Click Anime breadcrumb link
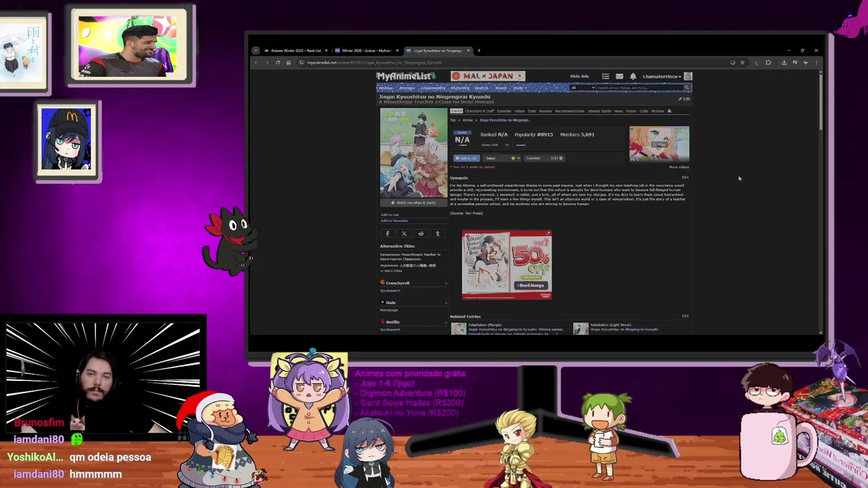The width and height of the screenshot is (868, 488). pos(467,120)
